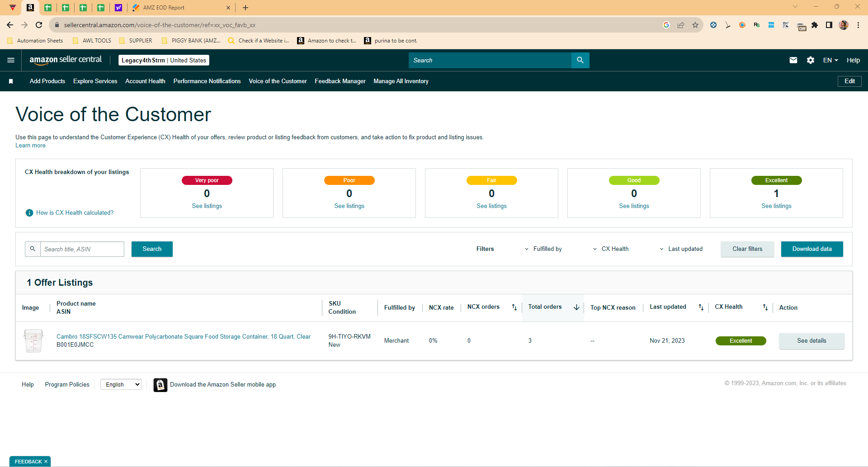Image resolution: width=868 pixels, height=467 pixels.
Task: Click the info icon beside CX Health calculated
Action: [x=29, y=213]
